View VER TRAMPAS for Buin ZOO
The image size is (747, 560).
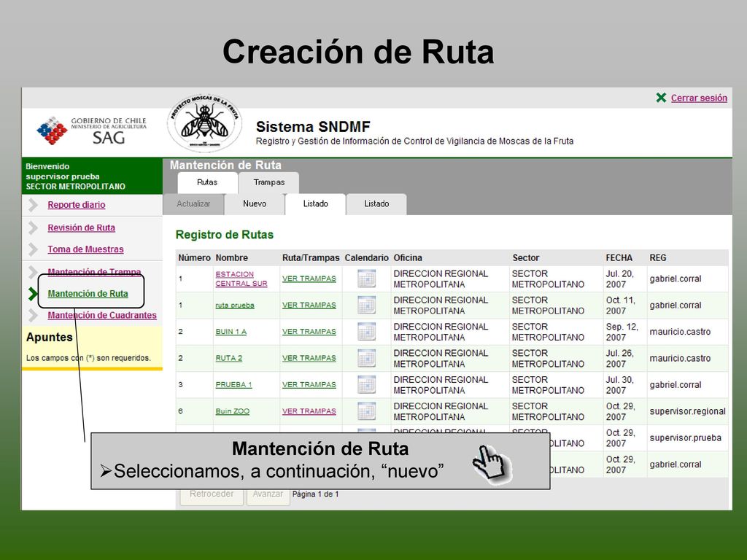click(309, 411)
